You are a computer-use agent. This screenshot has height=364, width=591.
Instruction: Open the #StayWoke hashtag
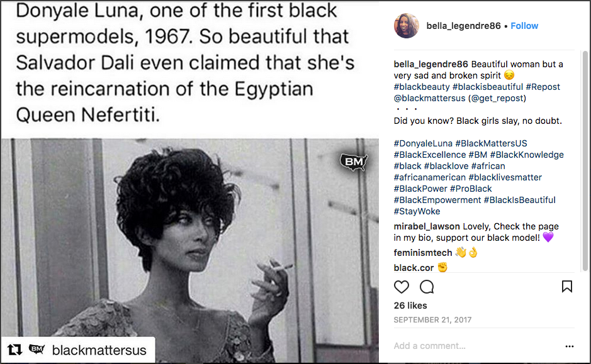click(x=417, y=211)
